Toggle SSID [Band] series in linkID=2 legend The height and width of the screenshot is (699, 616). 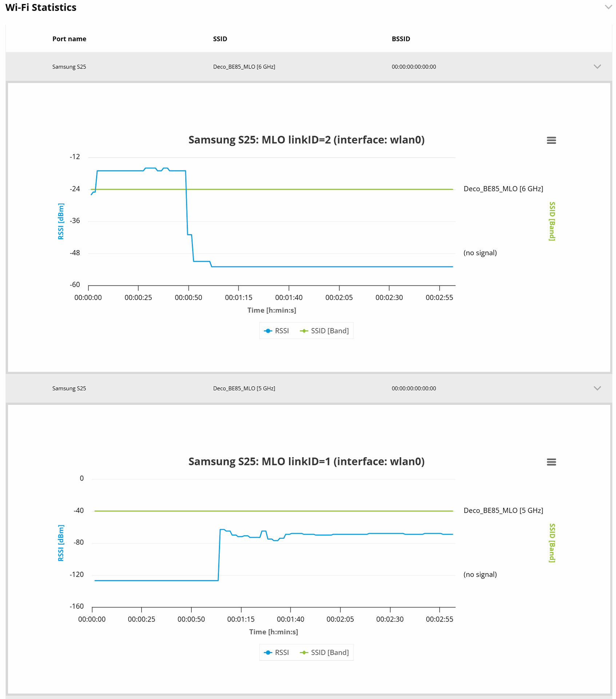325,331
